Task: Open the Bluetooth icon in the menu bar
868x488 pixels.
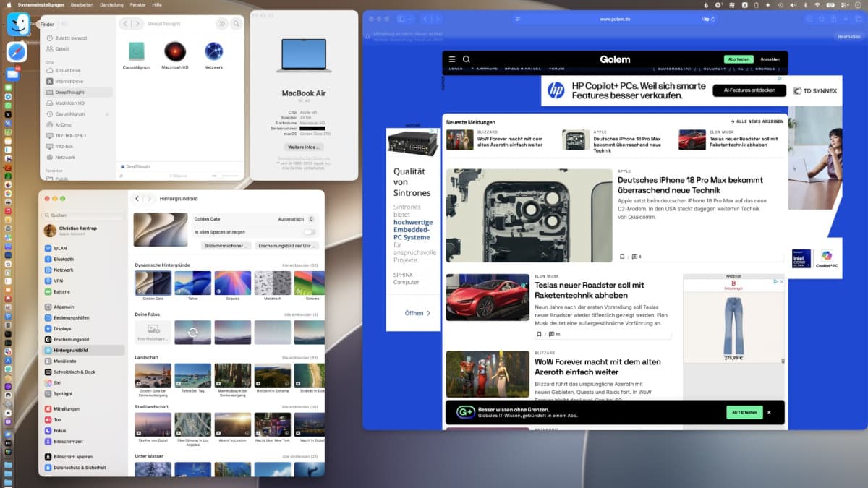Action: point(804,4)
